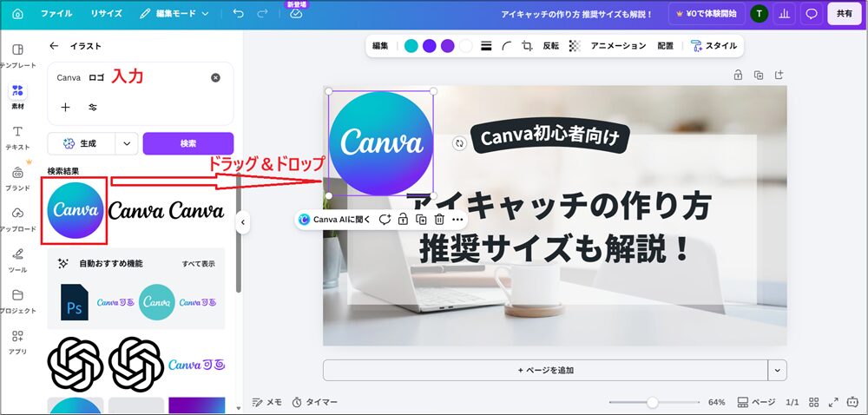Click the duplicate page icon above canvas

759,75
